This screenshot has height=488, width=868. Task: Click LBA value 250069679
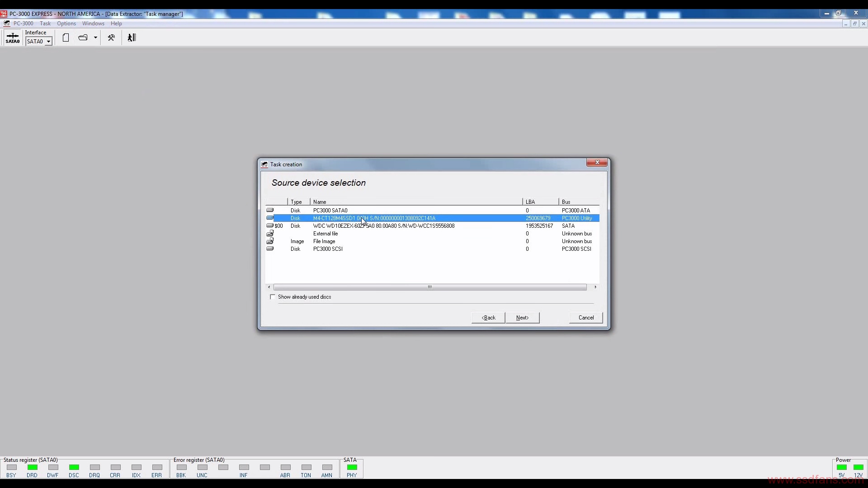(x=538, y=218)
